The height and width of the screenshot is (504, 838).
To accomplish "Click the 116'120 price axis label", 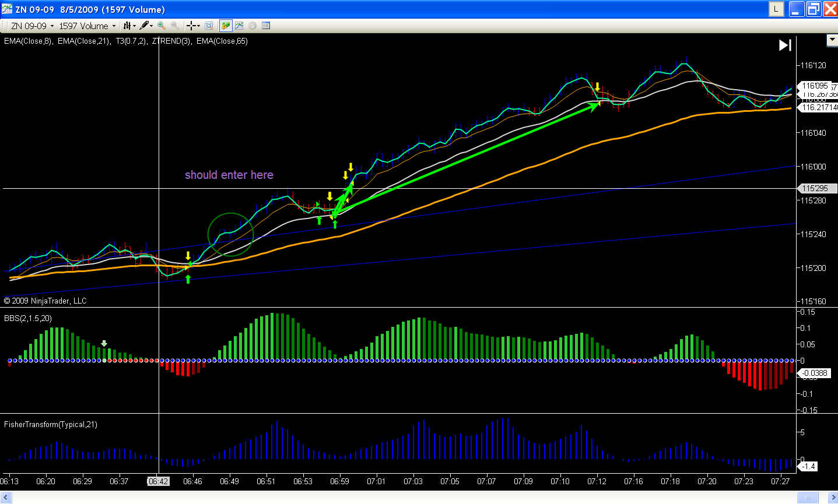I will click(814, 65).
